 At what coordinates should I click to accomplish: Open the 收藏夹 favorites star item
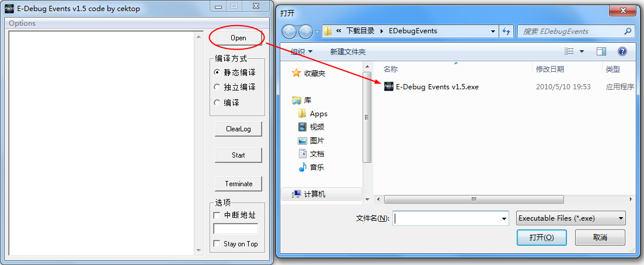point(309,74)
